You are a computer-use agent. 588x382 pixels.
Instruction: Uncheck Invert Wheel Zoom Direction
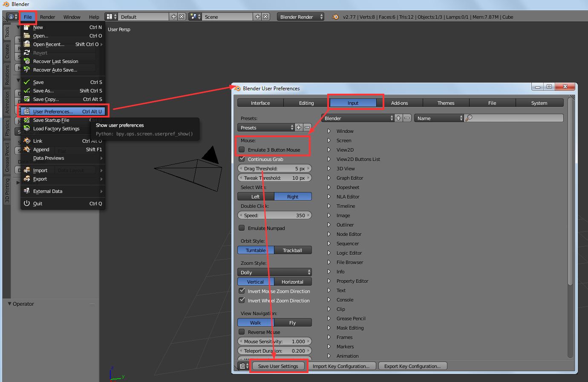[242, 300]
